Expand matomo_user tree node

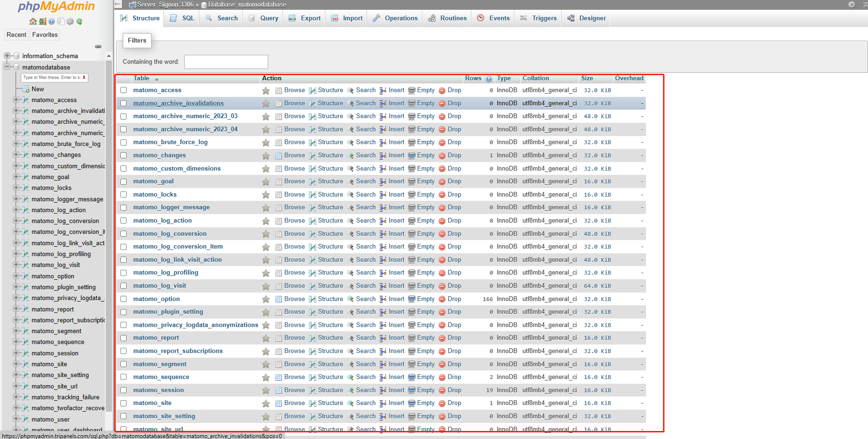16,419
